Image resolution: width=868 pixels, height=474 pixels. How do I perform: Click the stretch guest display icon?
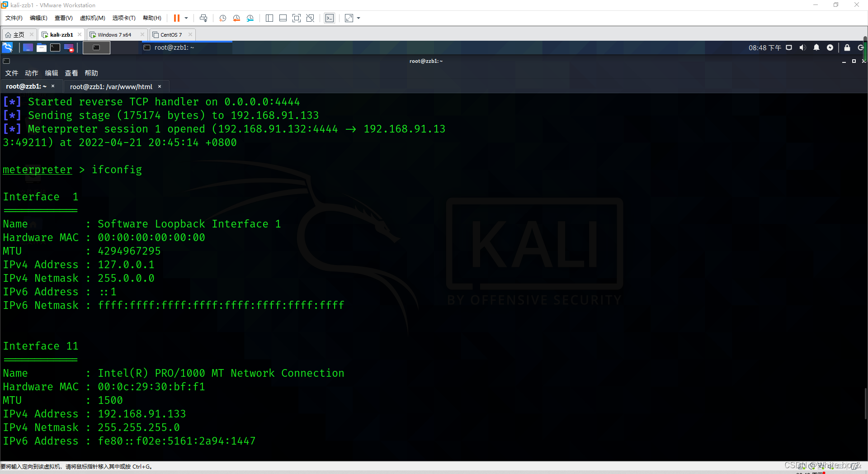(x=349, y=18)
